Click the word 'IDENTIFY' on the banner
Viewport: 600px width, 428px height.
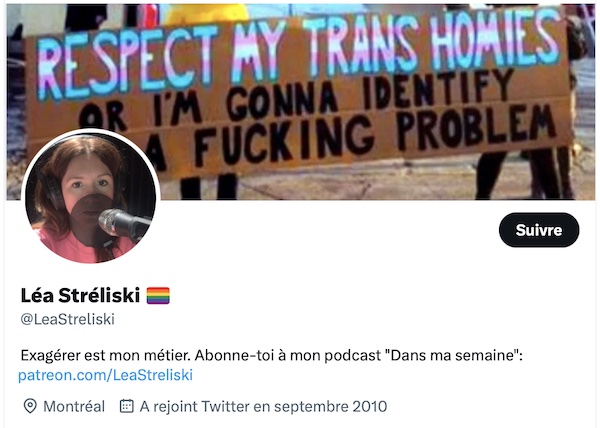[x=439, y=89]
